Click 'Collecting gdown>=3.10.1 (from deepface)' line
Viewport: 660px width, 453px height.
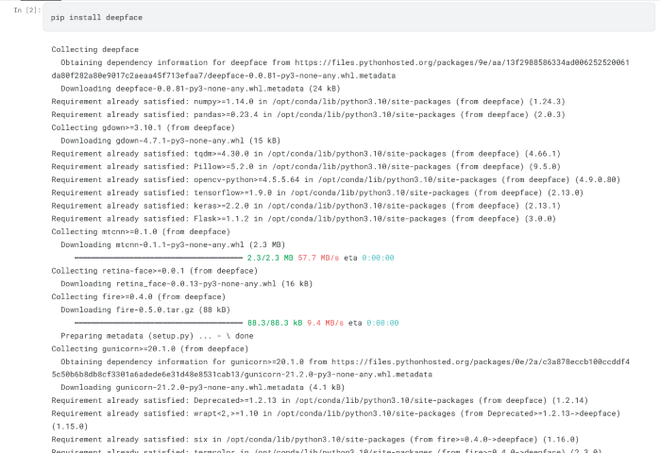[x=143, y=128]
